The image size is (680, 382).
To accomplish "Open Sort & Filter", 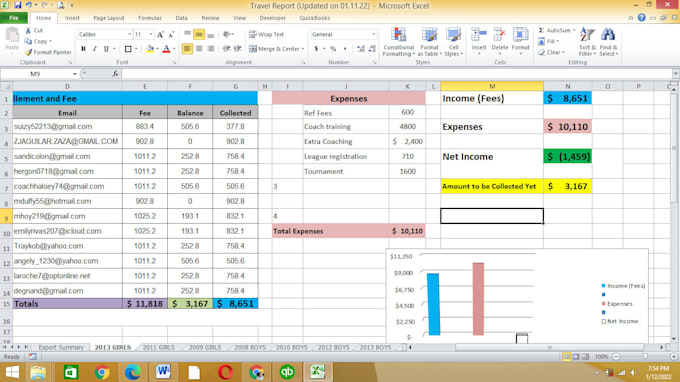I will [x=587, y=42].
